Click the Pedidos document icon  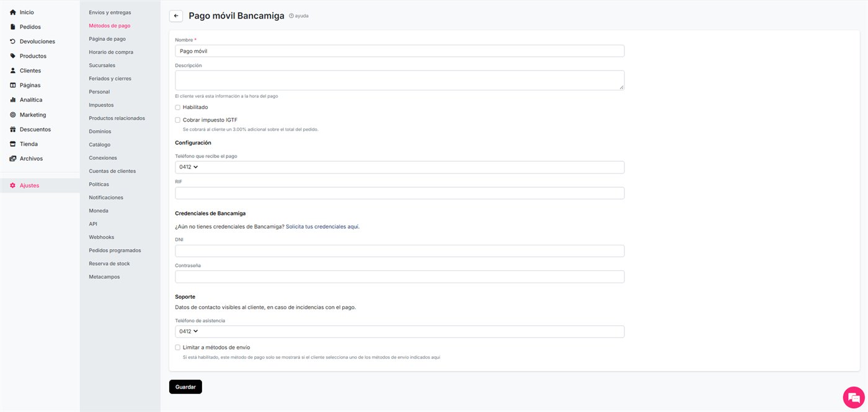13,27
